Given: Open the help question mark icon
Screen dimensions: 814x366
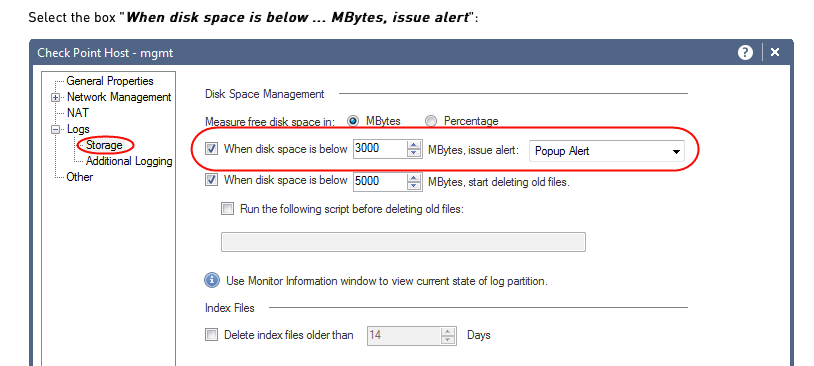Looking at the screenshot, I should click(745, 52).
